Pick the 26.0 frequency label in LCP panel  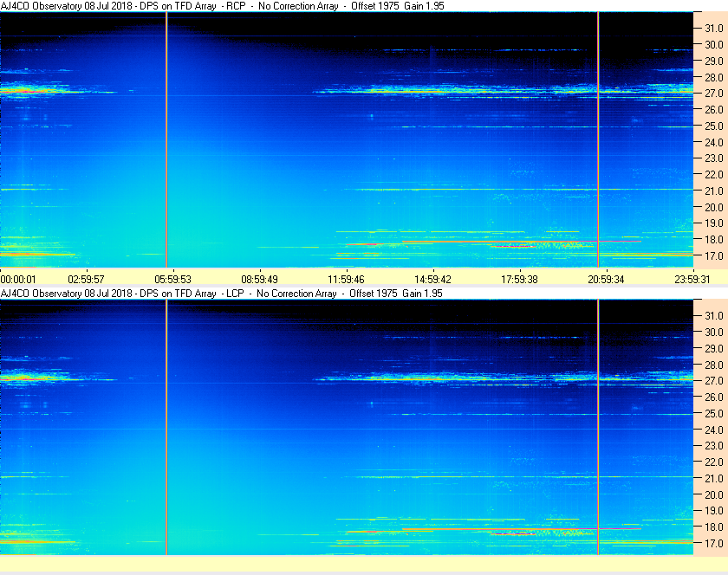click(x=714, y=397)
